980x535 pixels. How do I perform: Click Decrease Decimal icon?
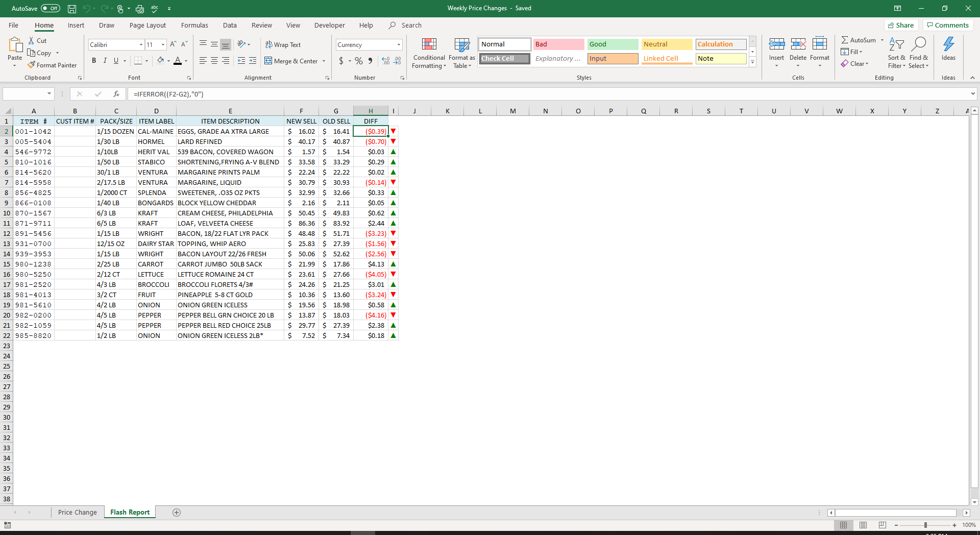(397, 61)
